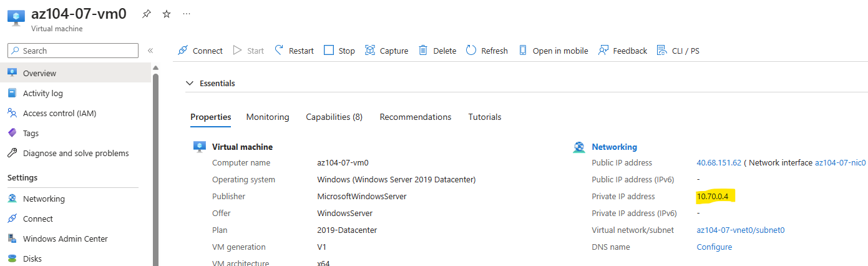Click the sidebar scroll up arrow
This screenshot has height=266, width=868.
click(x=155, y=67)
